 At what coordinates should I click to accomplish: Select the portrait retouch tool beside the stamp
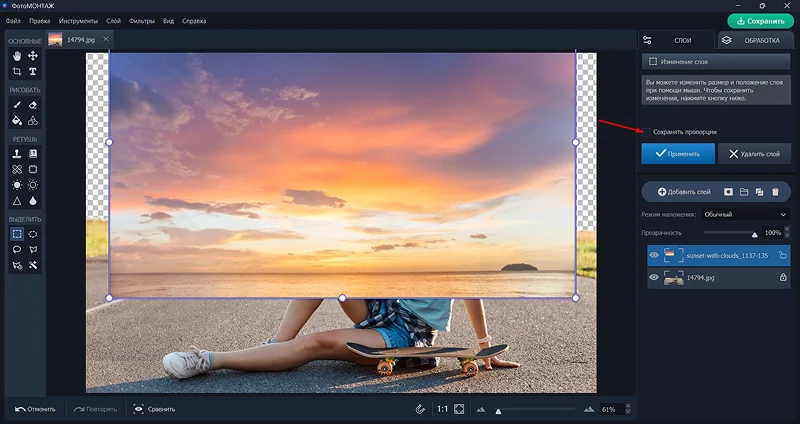[33, 154]
